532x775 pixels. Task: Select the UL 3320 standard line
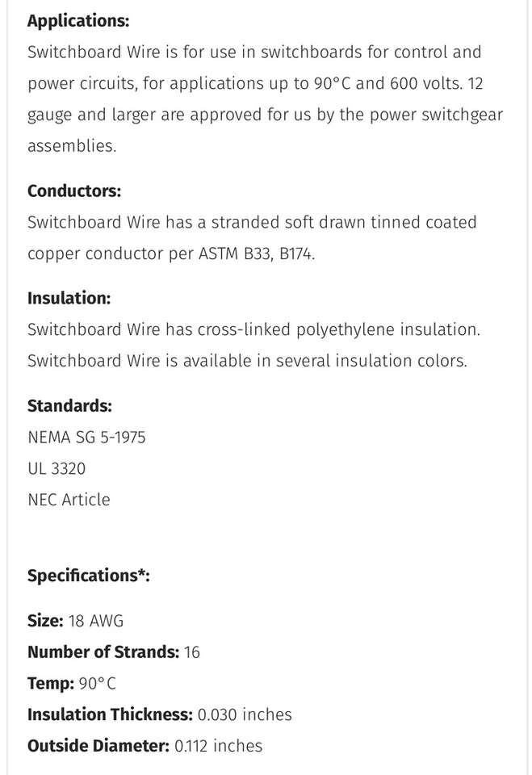(57, 468)
